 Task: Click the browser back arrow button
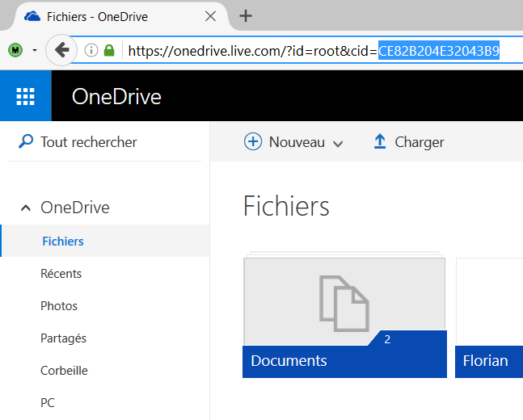(62, 50)
